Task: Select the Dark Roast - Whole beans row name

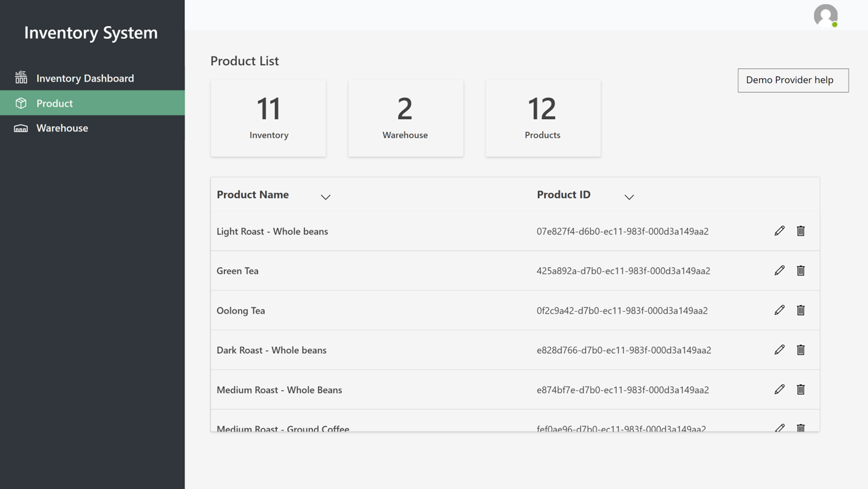Action: 271,350
